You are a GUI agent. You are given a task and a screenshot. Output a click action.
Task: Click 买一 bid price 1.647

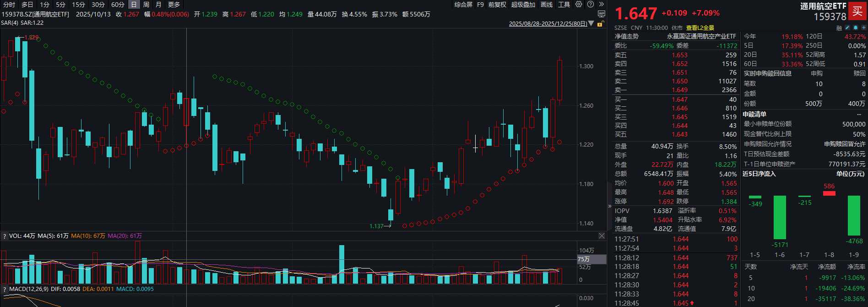680,100
